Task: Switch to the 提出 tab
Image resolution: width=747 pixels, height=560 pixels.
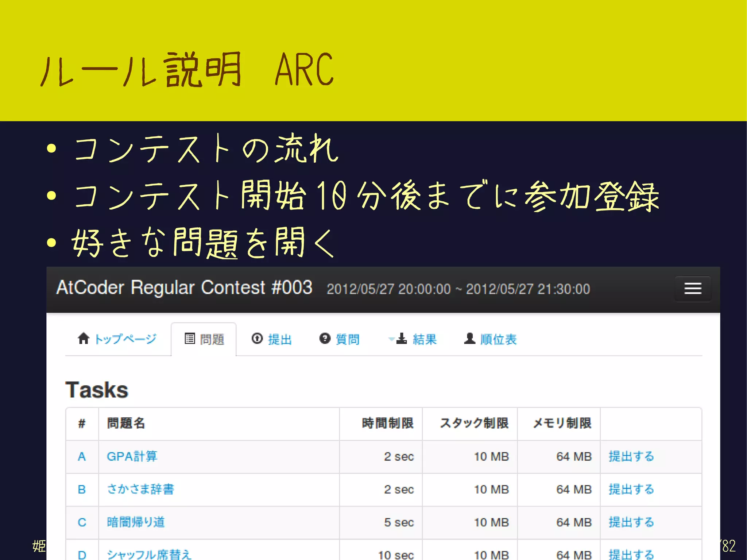Action: (272, 339)
